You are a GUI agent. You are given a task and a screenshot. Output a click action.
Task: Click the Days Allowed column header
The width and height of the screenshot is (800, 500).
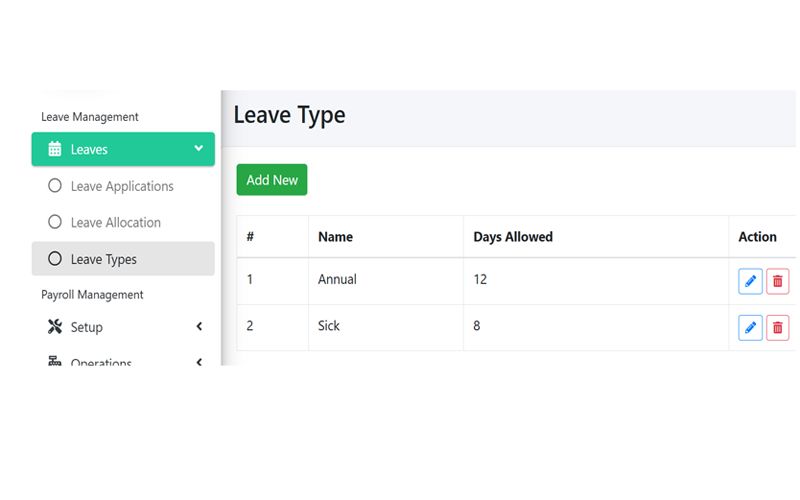513,237
